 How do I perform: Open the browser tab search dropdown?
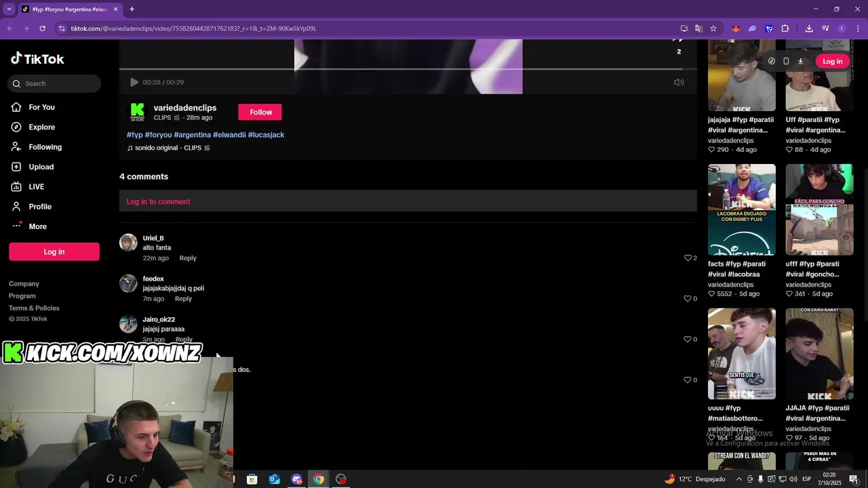pos(9,9)
